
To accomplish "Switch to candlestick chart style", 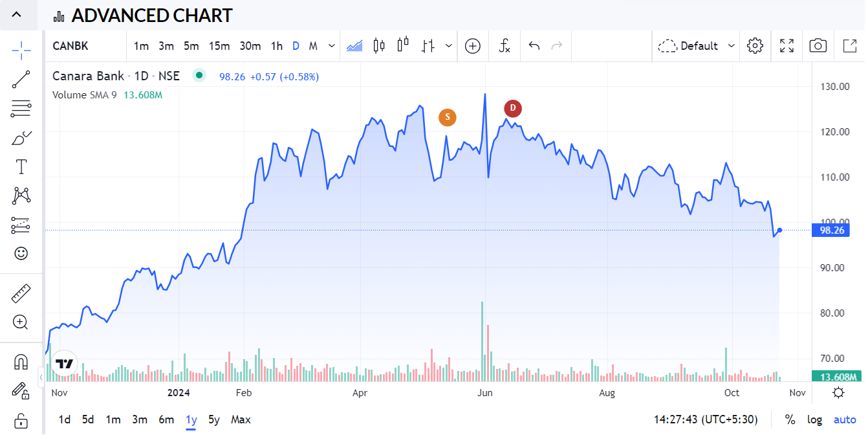I will [x=379, y=46].
